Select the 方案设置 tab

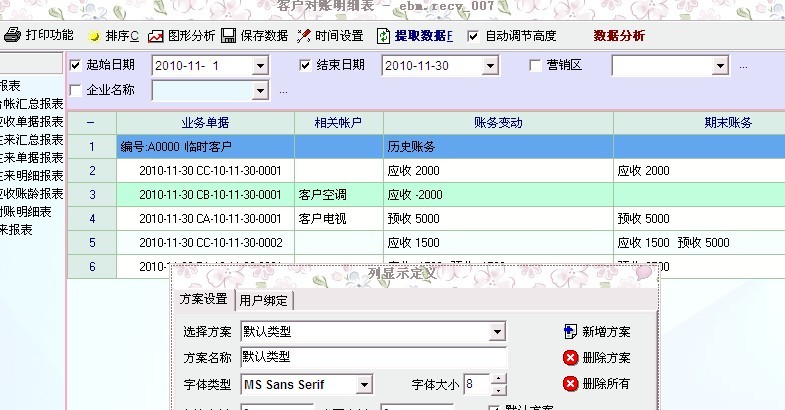click(x=203, y=300)
